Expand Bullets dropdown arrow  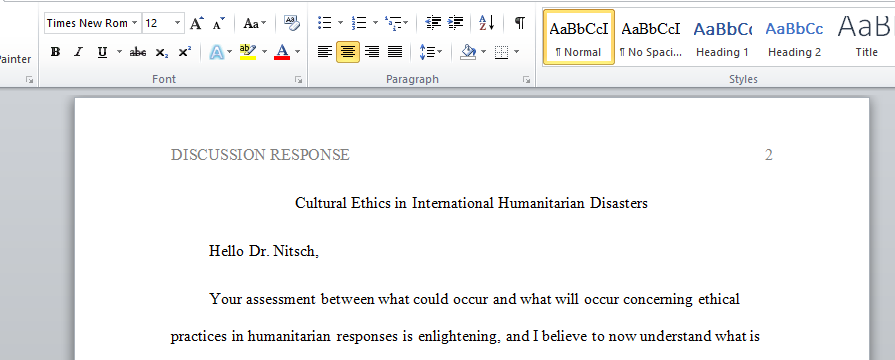coord(340,23)
